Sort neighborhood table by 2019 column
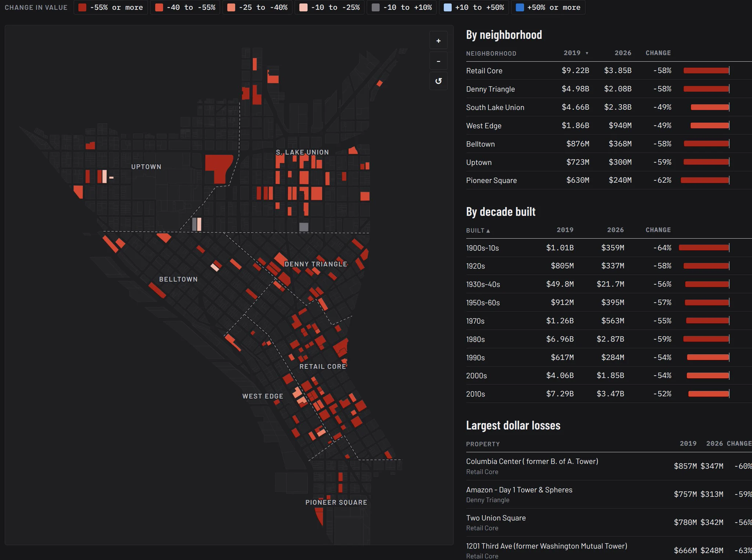The image size is (752, 560). coord(576,53)
